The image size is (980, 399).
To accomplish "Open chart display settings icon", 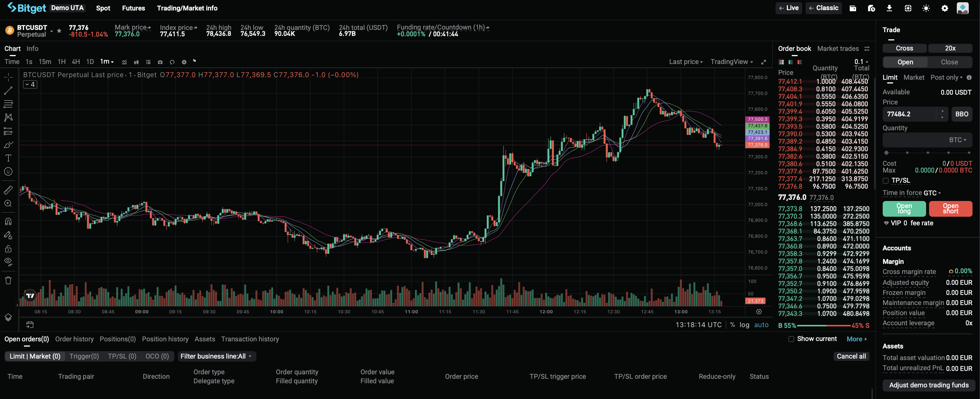I will click(x=148, y=62).
